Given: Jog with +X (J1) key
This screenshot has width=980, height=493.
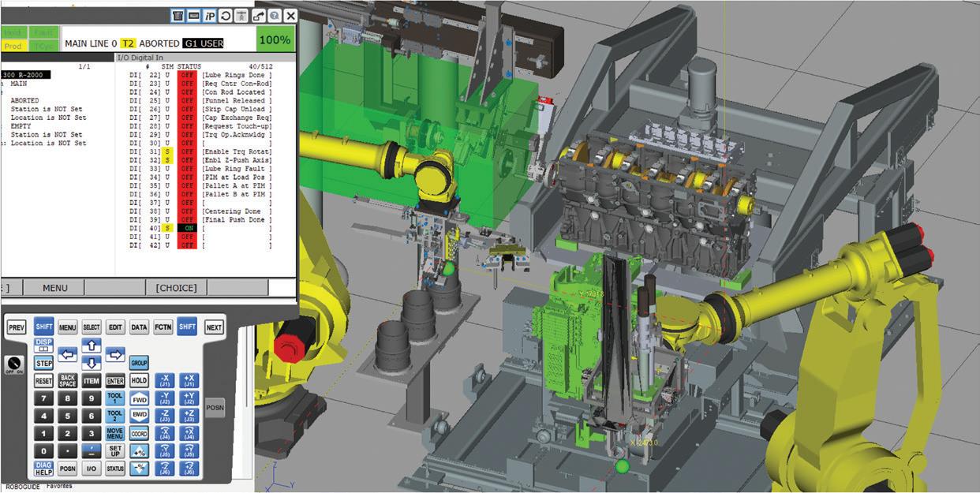Looking at the screenshot, I should [x=189, y=380].
